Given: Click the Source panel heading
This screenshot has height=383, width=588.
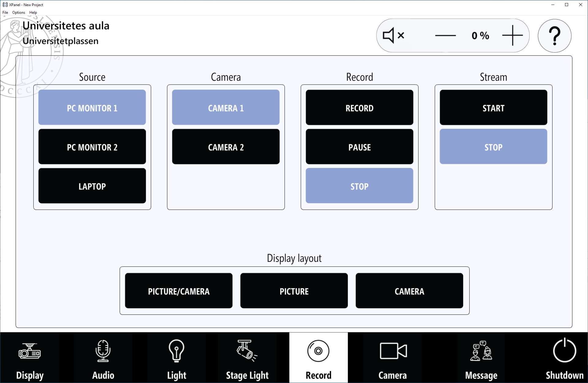Looking at the screenshot, I should point(92,77).
